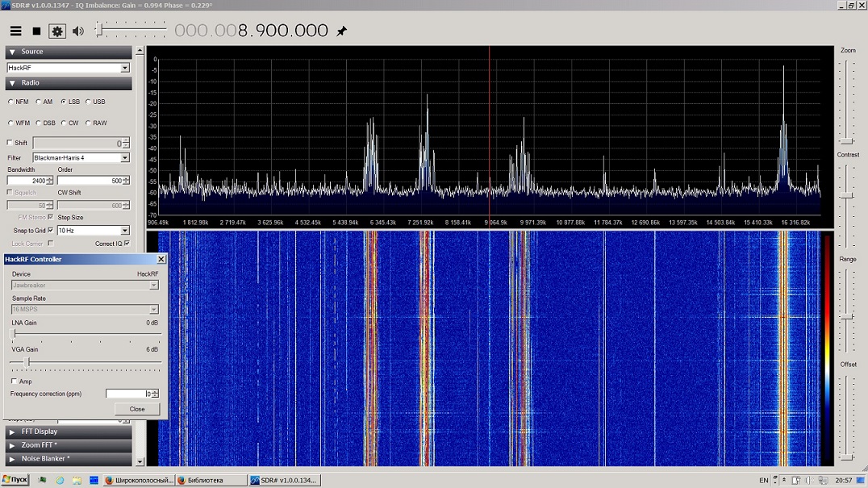Expand the Zoom FFT panel
This screenshot has width=868, height=488.
pos(69,444)
